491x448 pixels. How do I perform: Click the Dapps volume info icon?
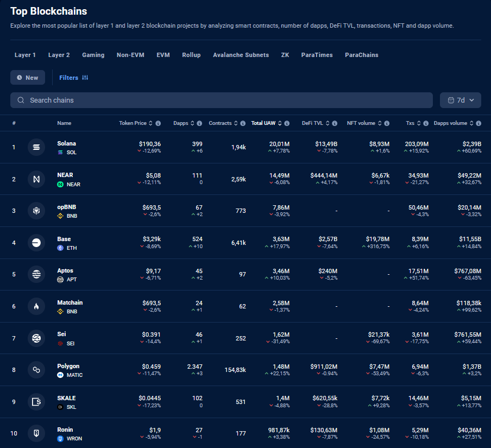click(479, 123)
